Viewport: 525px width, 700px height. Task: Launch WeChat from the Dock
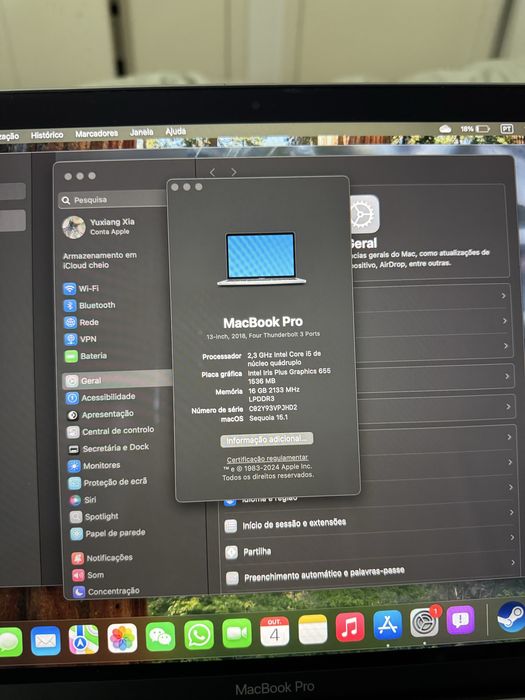coord(160,636)
